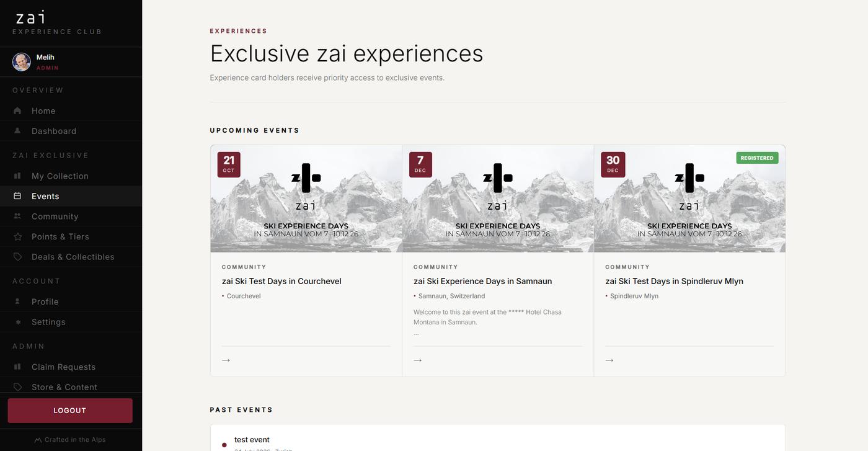This screenshot has height=451, width=868.
Task: Click the Dashboard person icon
Action: [x=17, y=131]
